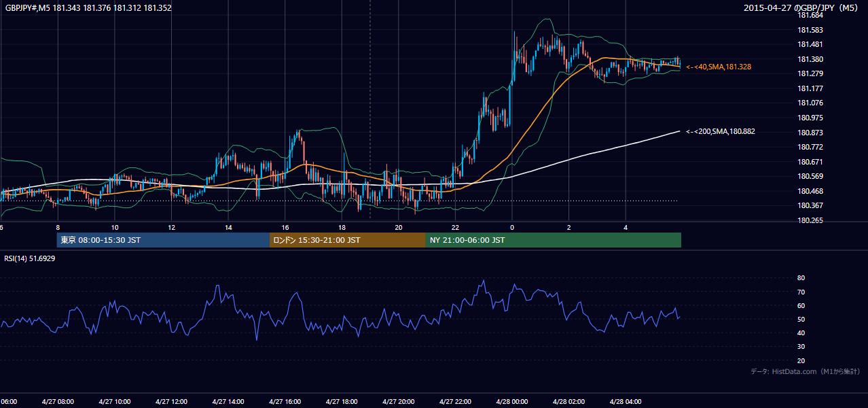The height and width of the screenshot is (408, 868).
Task: Click RSI scale value 80
Action: pos(801,278)
